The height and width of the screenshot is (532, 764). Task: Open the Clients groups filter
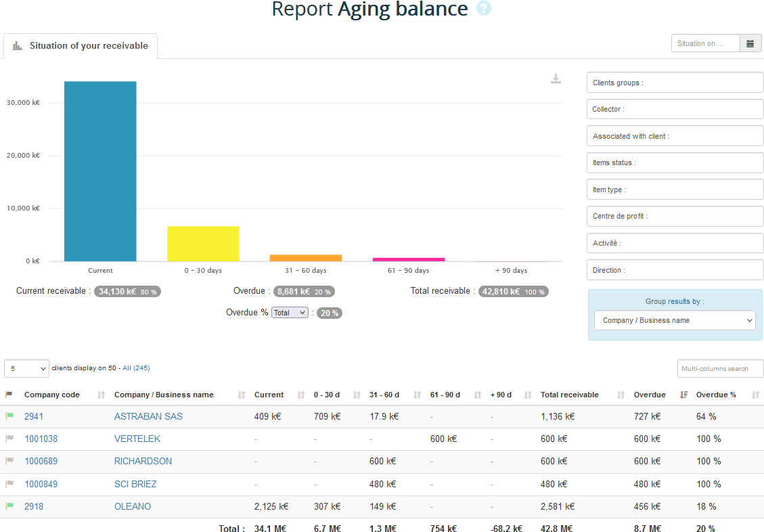(675, 83)
